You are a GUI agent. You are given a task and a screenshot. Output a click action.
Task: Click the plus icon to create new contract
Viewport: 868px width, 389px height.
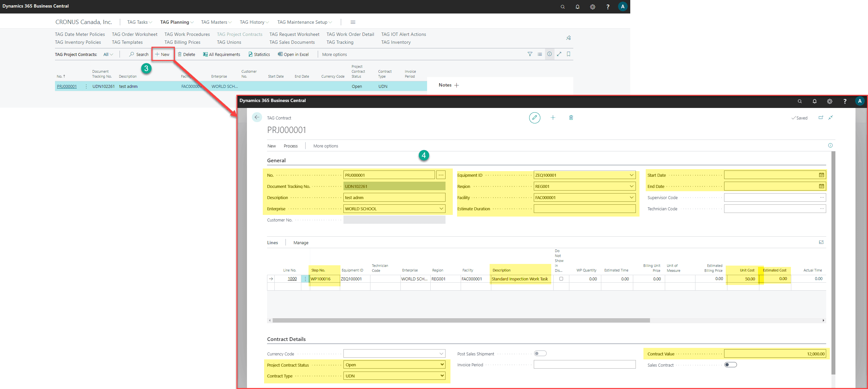click(553, 117)
